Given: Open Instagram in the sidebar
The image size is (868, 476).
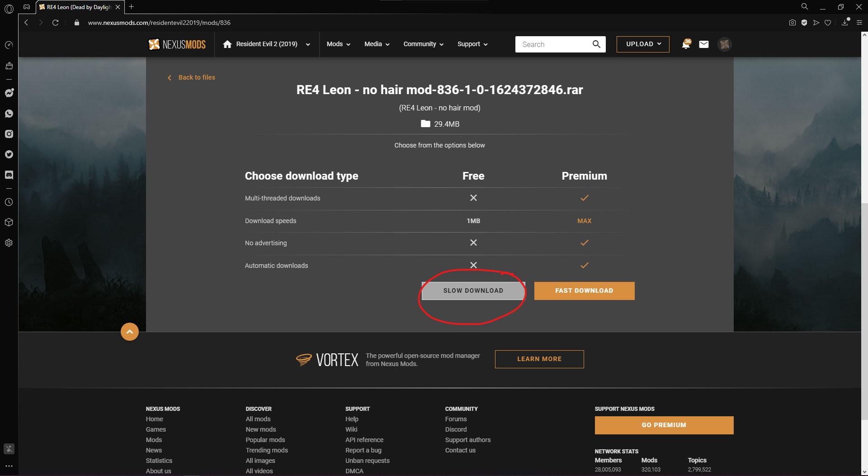Looking at the screenshot, I should (9, 134).
